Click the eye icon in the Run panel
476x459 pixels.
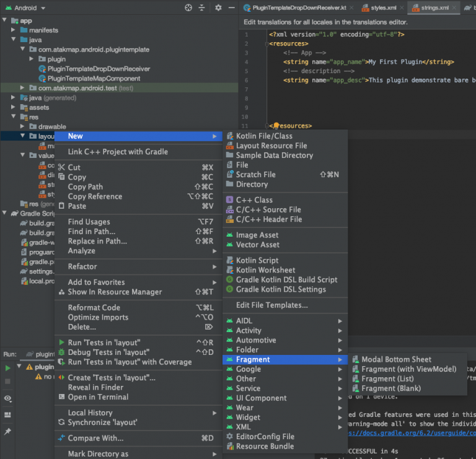tap(7, 398)
